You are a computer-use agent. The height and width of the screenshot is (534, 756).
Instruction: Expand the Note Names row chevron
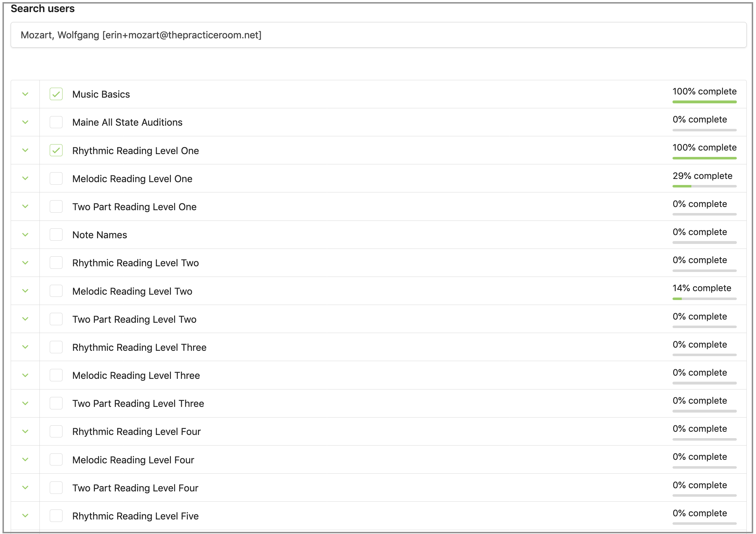25,235
